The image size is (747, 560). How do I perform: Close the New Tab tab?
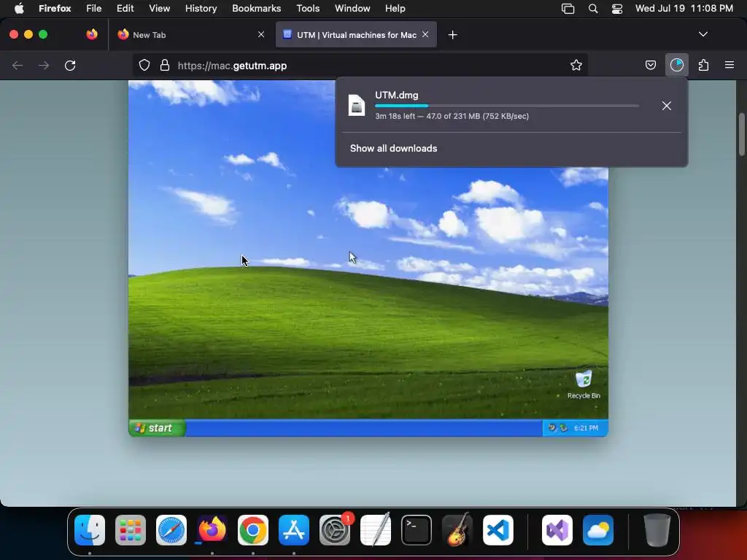point(261,34)
